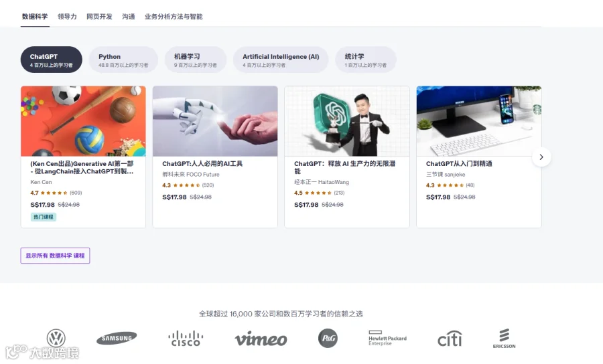Select the Python topic pill
This screenshot has height=364, width=603.
(x=123, y=60)
